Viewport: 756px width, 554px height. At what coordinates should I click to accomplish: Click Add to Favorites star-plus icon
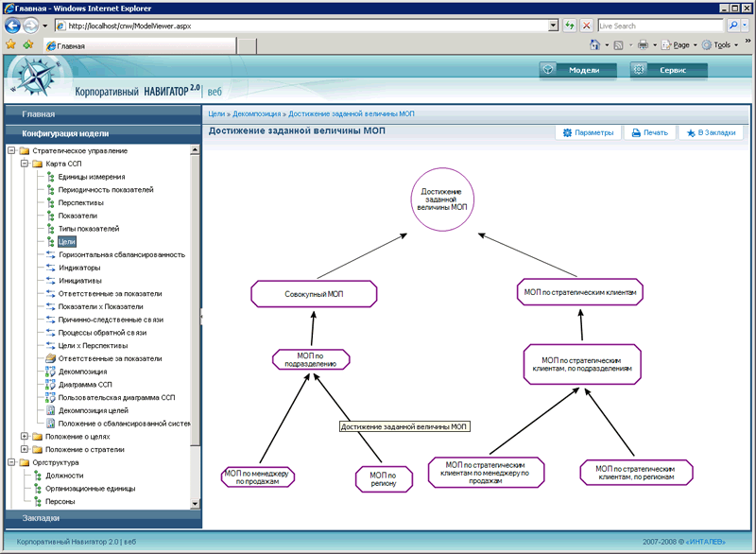tap(28, 44)
